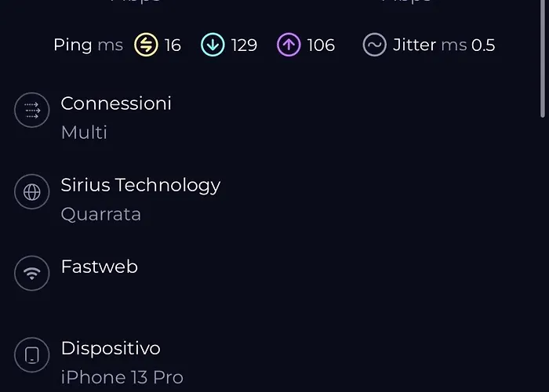The width and height of the screenshot is (549, 392).
Task: Tap the Multi connection type text
Action: [x=84, y=132]
